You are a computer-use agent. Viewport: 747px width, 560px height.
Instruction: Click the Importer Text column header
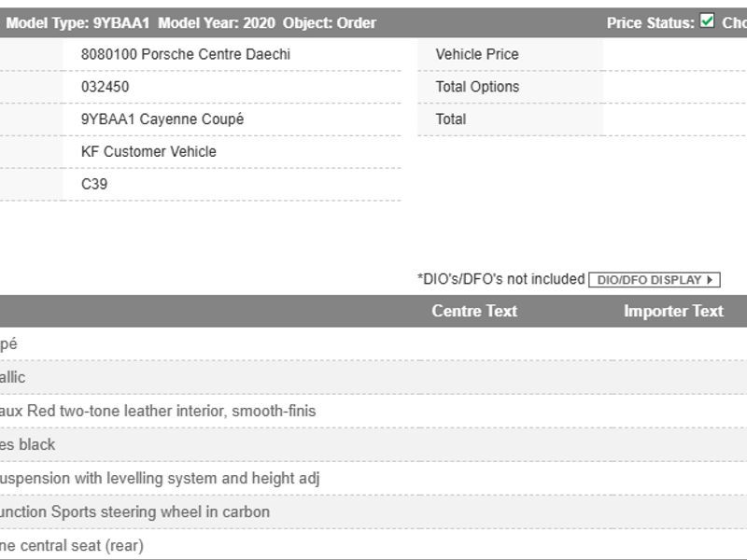673,312
